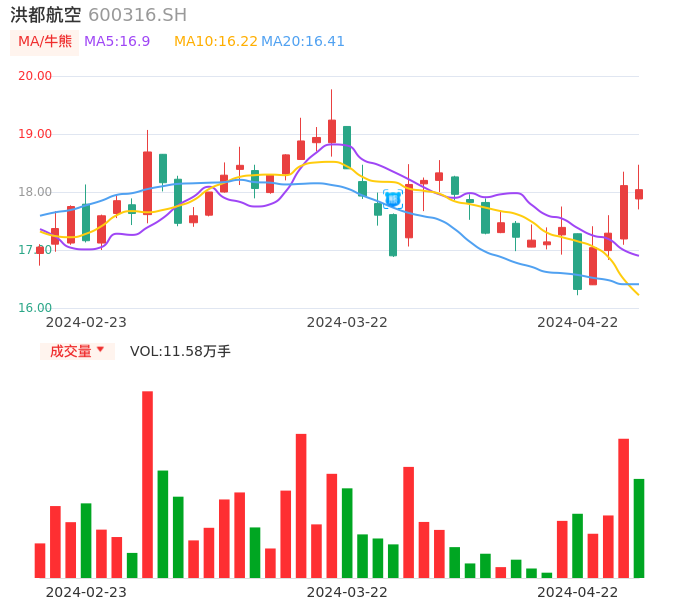Screen dimensions: 686x606
Task: Click 2024-02-23 date under price chart
Action: pos(86,322)
